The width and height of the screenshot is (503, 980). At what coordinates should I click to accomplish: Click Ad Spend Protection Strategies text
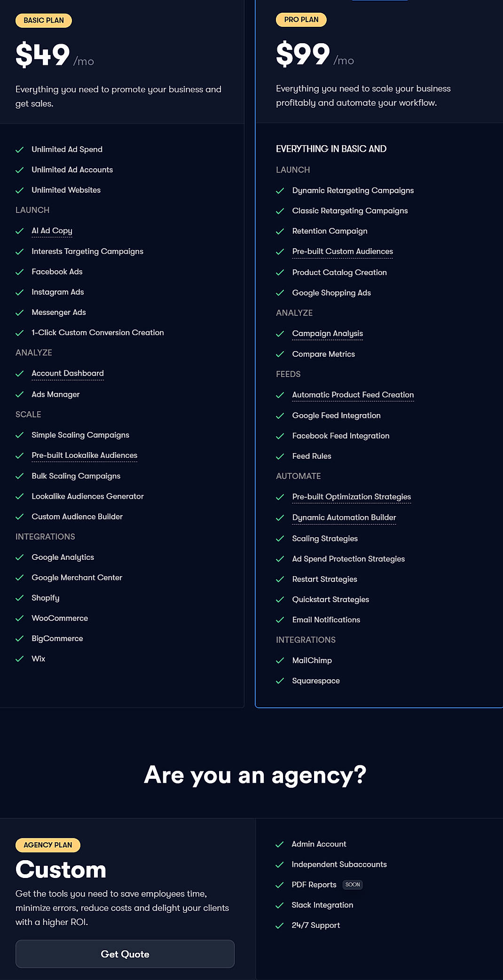click(348, 559)
